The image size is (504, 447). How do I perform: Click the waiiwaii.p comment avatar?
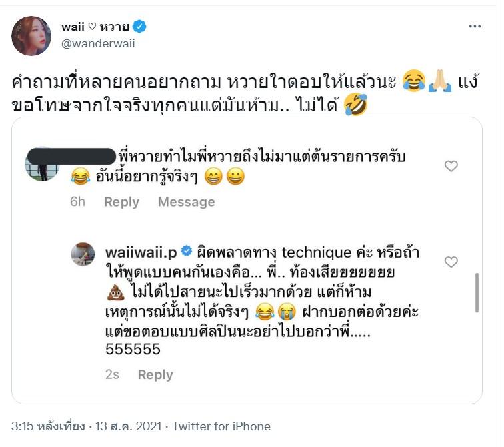coord(83,254)
